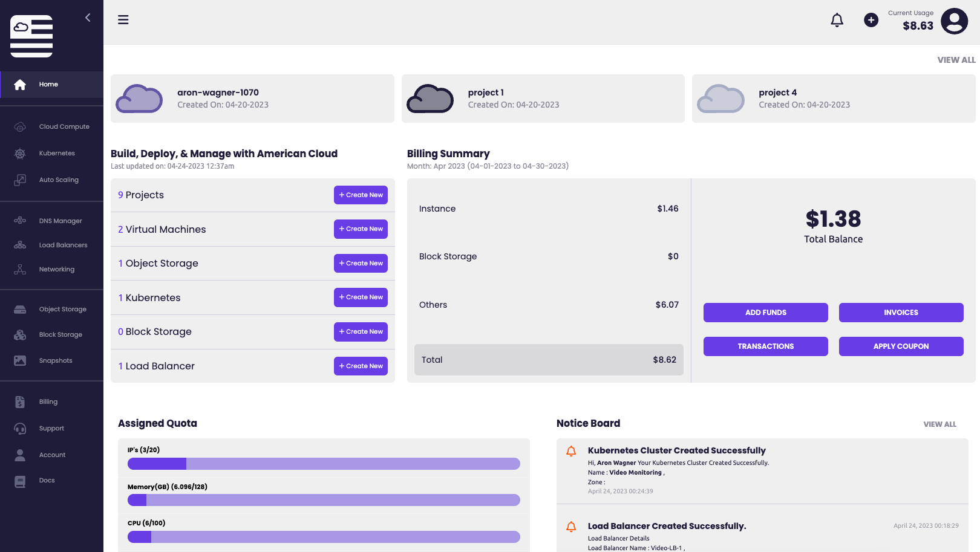
Task: Create new Virtual Machine from dashboard row
Action: point(361,229)
